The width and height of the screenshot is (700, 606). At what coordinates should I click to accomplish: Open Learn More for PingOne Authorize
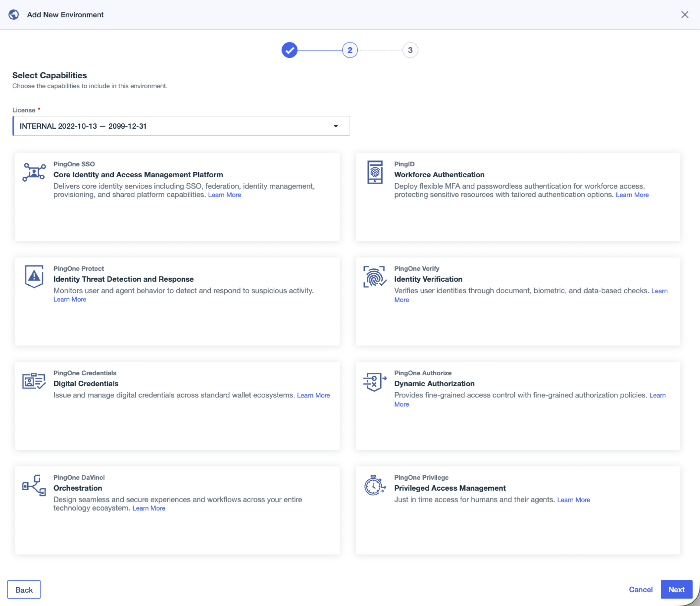[x=657, y=395]
